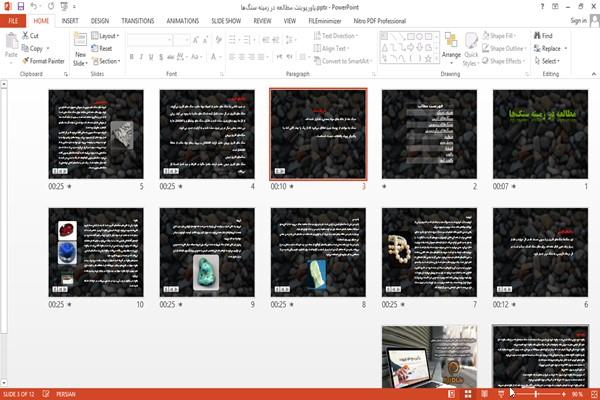
Task: Switch to the SLIDE SHOW tab
Action: [x=226, y=21]
